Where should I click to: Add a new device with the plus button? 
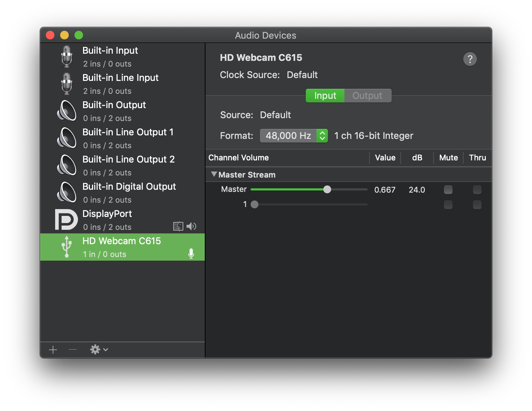(53, 350)
